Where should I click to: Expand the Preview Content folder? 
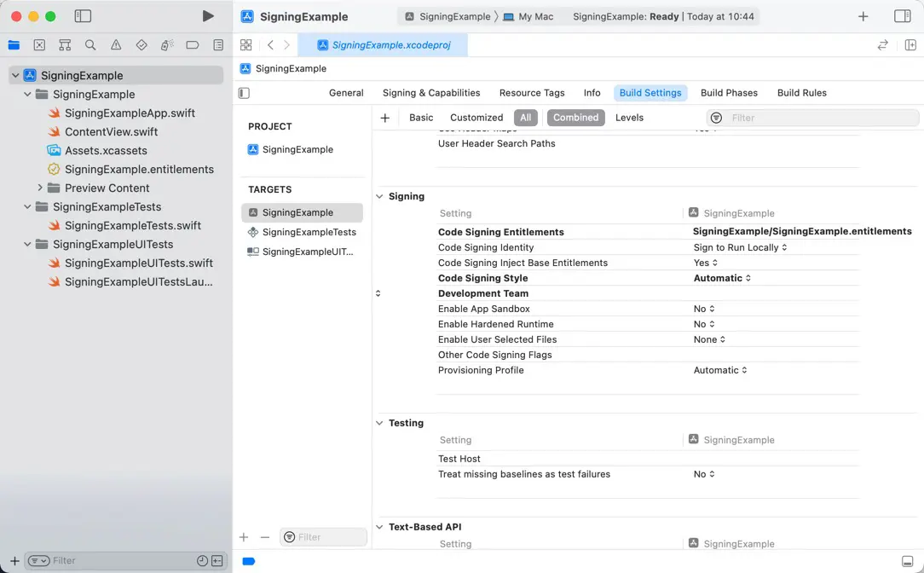40,188
